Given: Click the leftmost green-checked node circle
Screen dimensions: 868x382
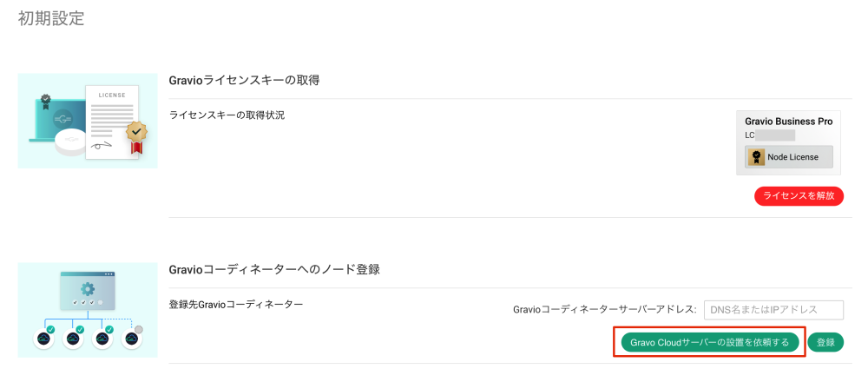Looking at the screenshot, I should 43,338.
